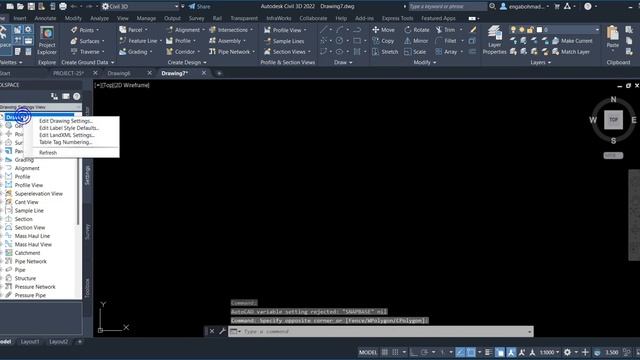This screenshot has height=360, width=640.
Task: Select the Copy tool
Action: click(383, 41)
